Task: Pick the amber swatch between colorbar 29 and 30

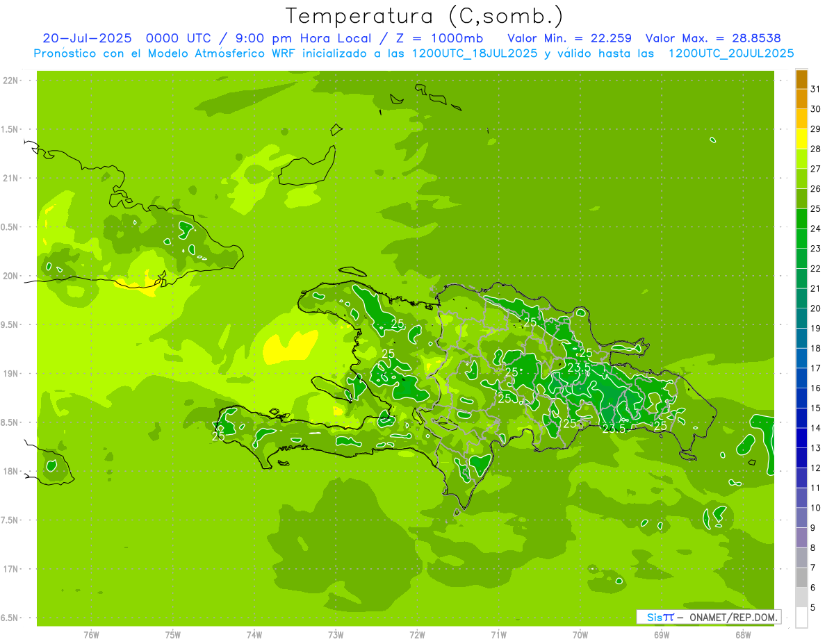Action: 802,119
